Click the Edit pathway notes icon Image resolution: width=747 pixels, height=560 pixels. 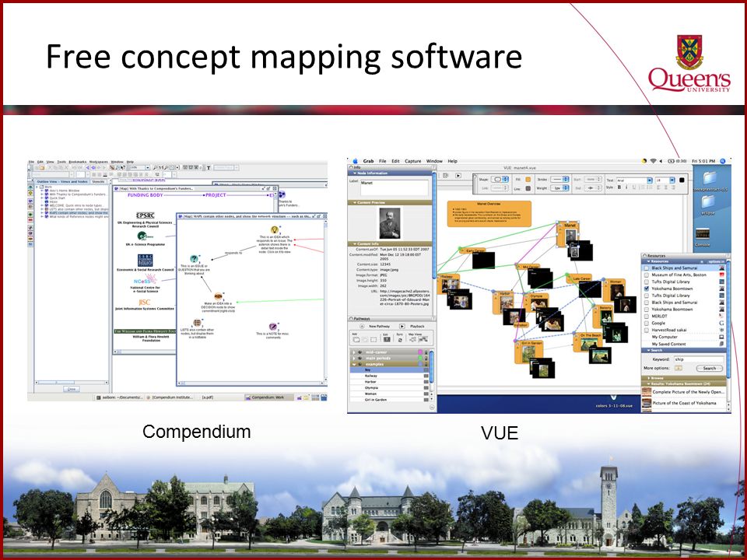tap(387, 339)
